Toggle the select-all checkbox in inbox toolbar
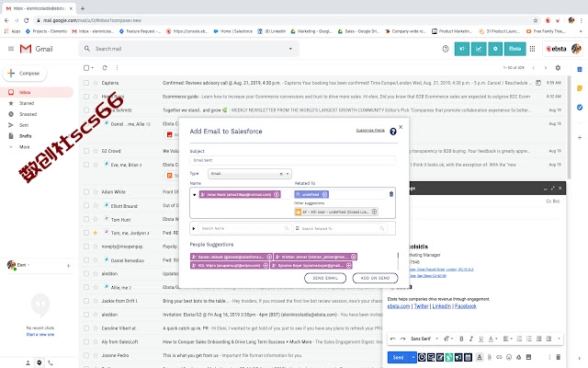The image size is (588, 368). (86, 67)
